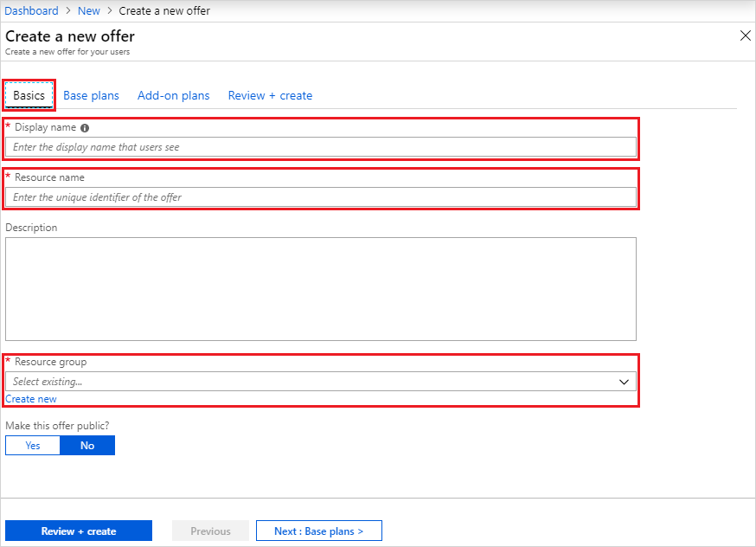The image size is (756, 547).
Task: Open the 'Select existing...' resource group list
Action: 320,382
